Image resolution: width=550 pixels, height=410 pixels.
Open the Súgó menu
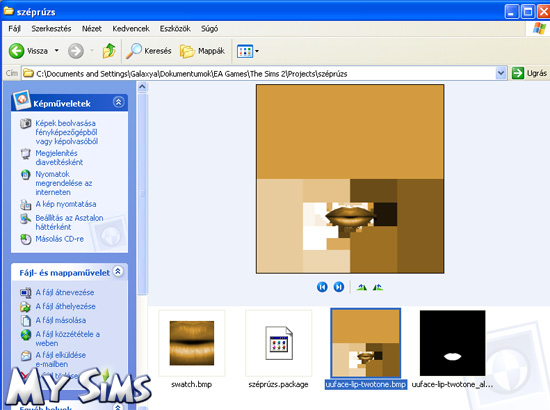(x=209, y=28)
